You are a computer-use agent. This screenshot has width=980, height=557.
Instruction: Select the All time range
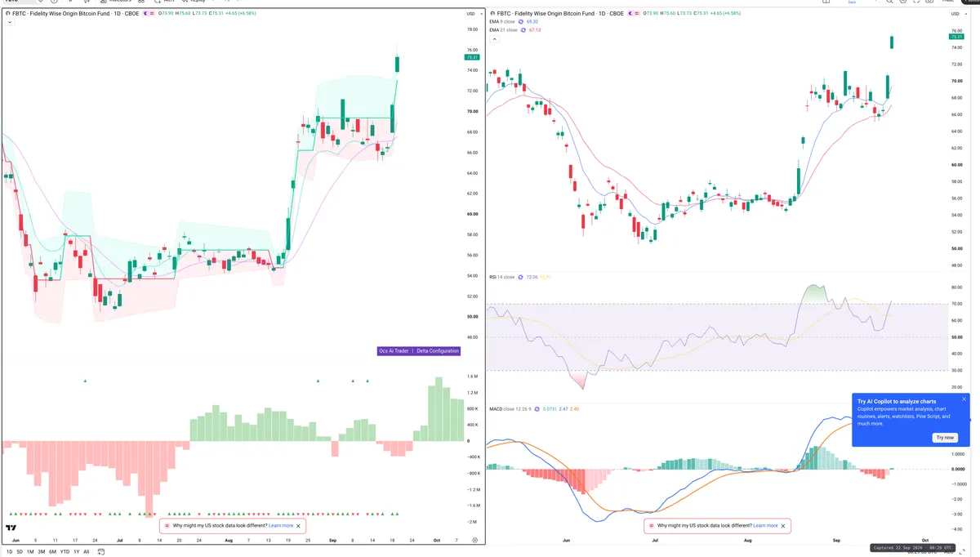click(87, 552)
